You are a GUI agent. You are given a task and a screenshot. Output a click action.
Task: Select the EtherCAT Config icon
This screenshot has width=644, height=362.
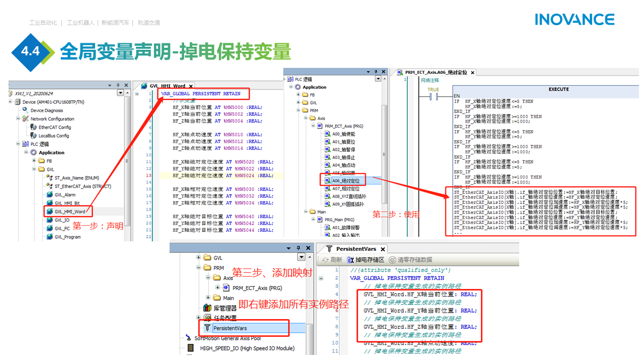[34, 127]
